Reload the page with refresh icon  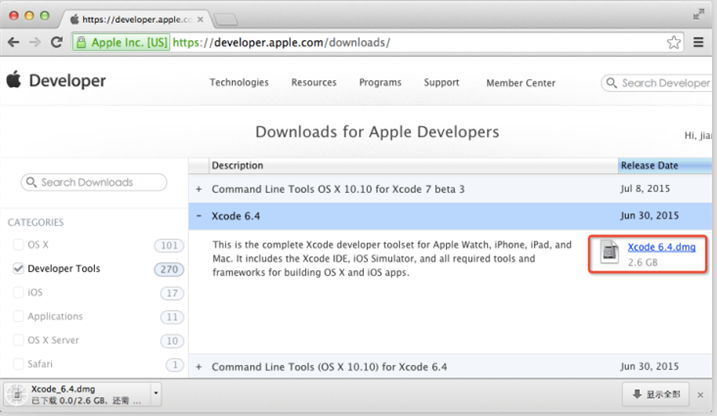pyautogui.click(x=56, y=42)
